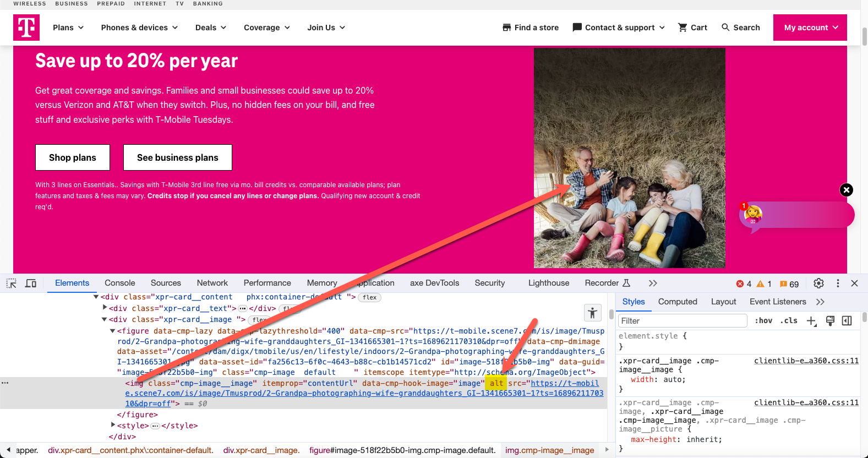Expand the Deals dropdown
The height and width of the screenshot is (458, 868).
click(x=211, y=28)
